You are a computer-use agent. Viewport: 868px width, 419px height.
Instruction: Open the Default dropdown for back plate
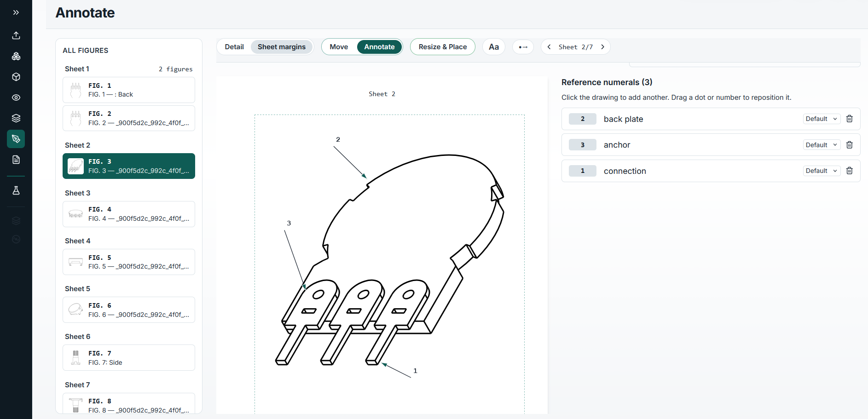tap(822, 119)
